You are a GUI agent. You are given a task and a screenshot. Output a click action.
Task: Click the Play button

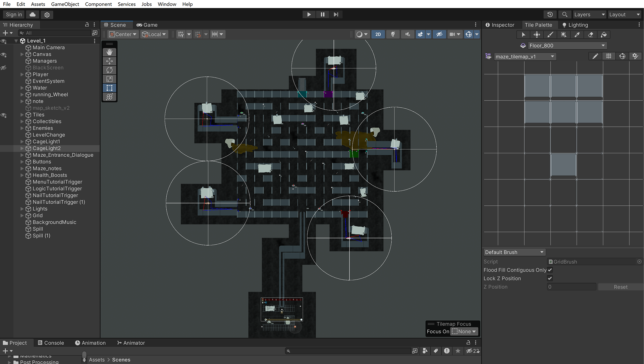[x=309, y=14]
